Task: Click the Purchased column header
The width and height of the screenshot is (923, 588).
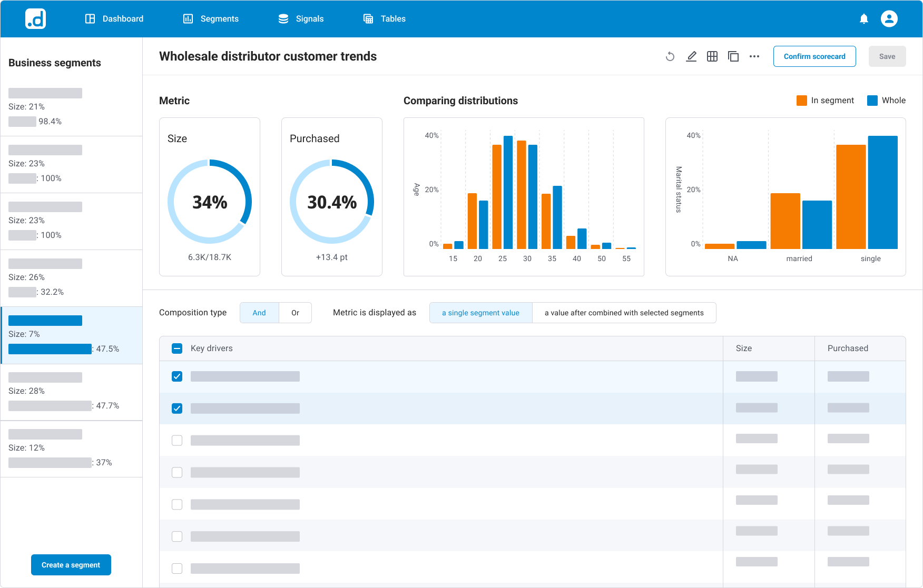Action: (848, 348)
